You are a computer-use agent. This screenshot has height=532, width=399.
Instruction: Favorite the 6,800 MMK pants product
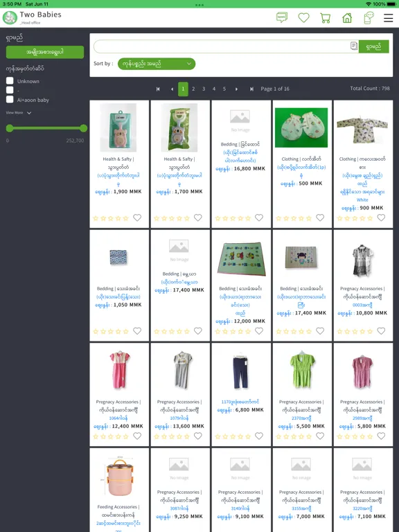259,436
